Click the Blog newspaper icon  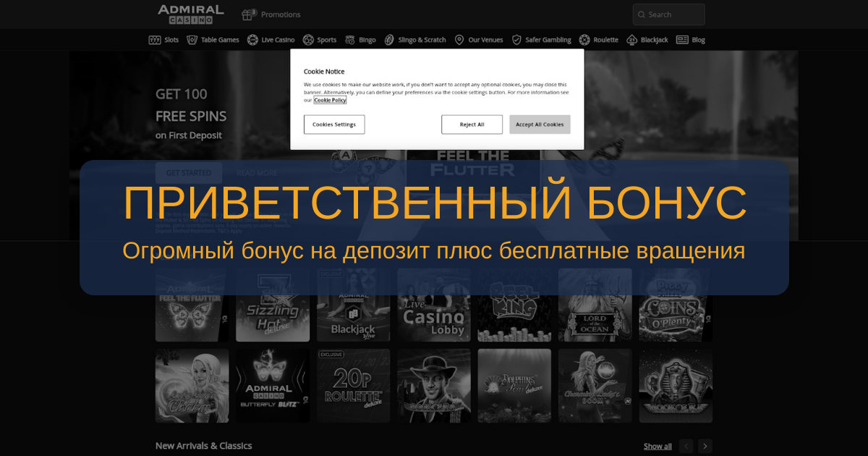[682, 40]
